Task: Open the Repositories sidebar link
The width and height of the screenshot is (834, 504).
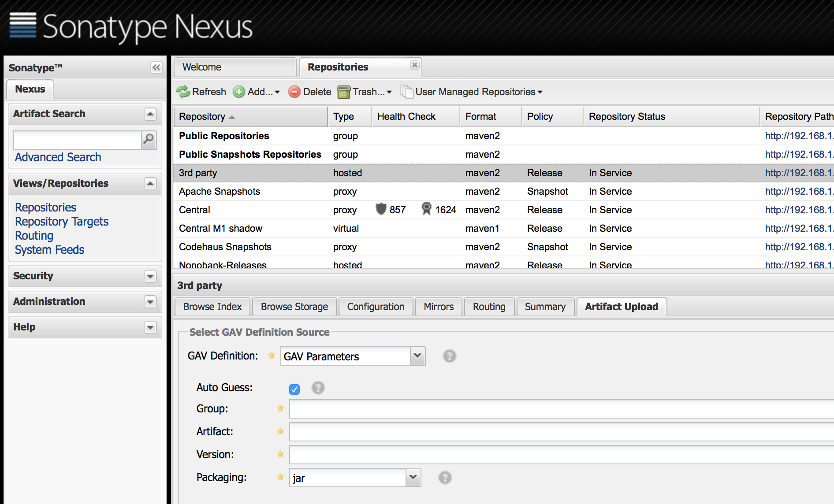Action: 45,208
